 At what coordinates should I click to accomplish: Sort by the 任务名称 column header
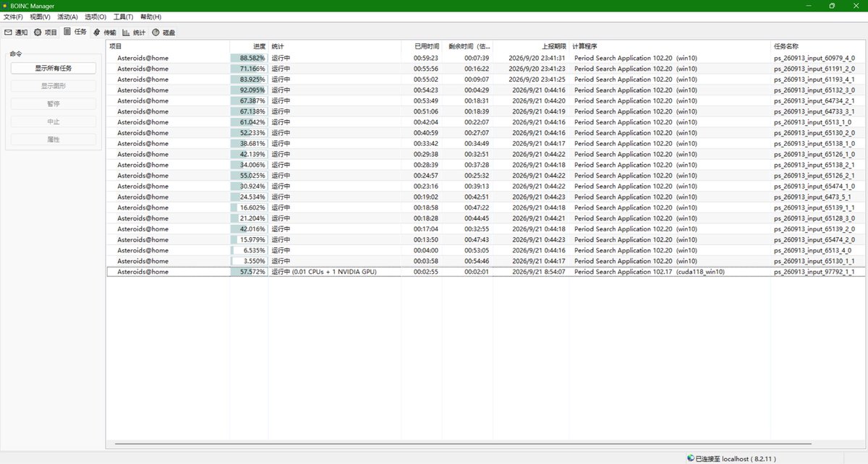pos(818,46)
